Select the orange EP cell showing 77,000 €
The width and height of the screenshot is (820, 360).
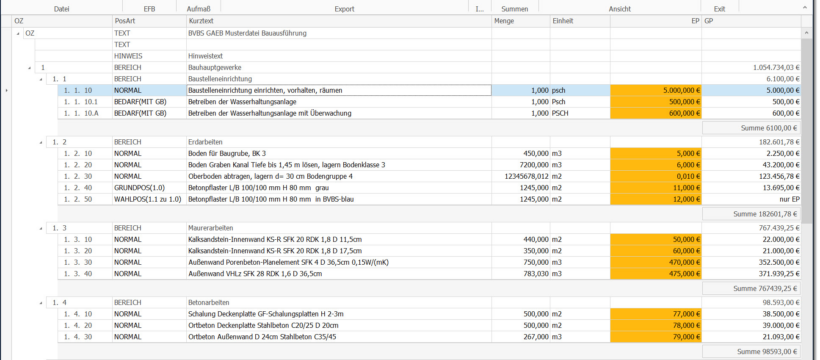pyautogui.click(x=656, y=314)
